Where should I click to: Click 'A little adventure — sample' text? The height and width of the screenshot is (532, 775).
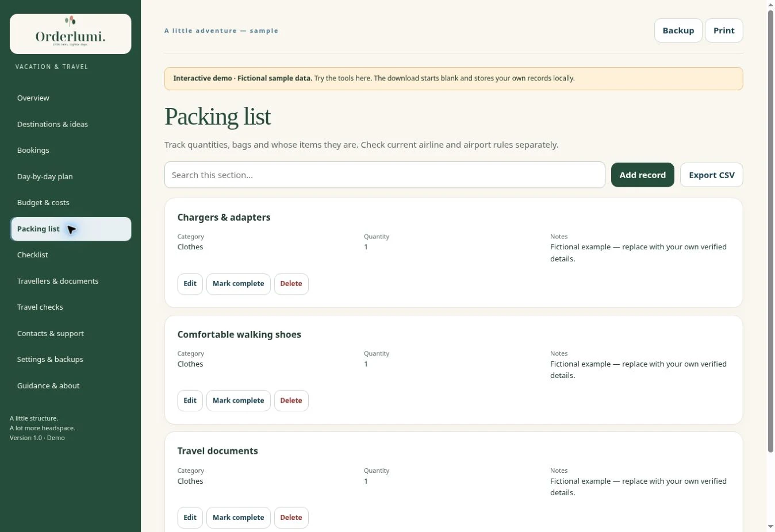coord(221,31)
